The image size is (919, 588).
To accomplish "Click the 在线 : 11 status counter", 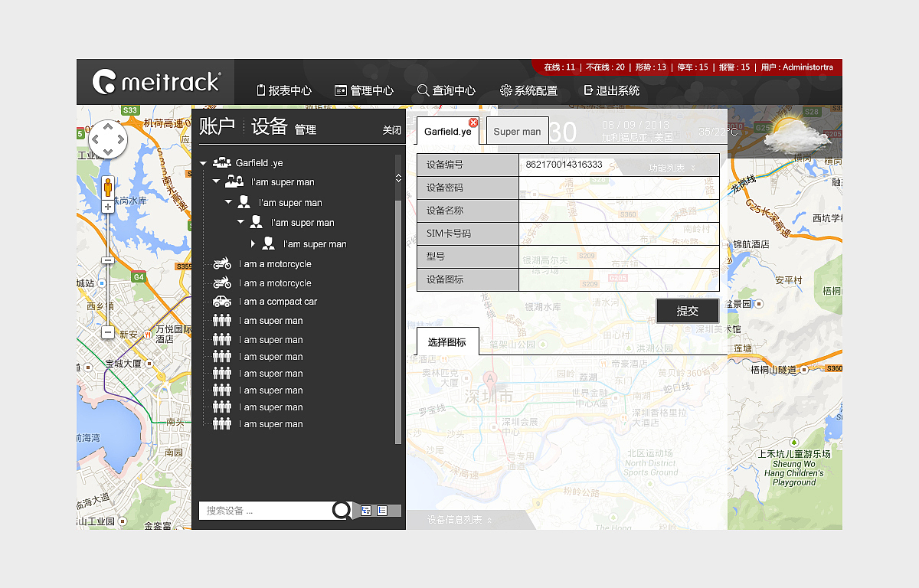I will [x=560, y=67].
